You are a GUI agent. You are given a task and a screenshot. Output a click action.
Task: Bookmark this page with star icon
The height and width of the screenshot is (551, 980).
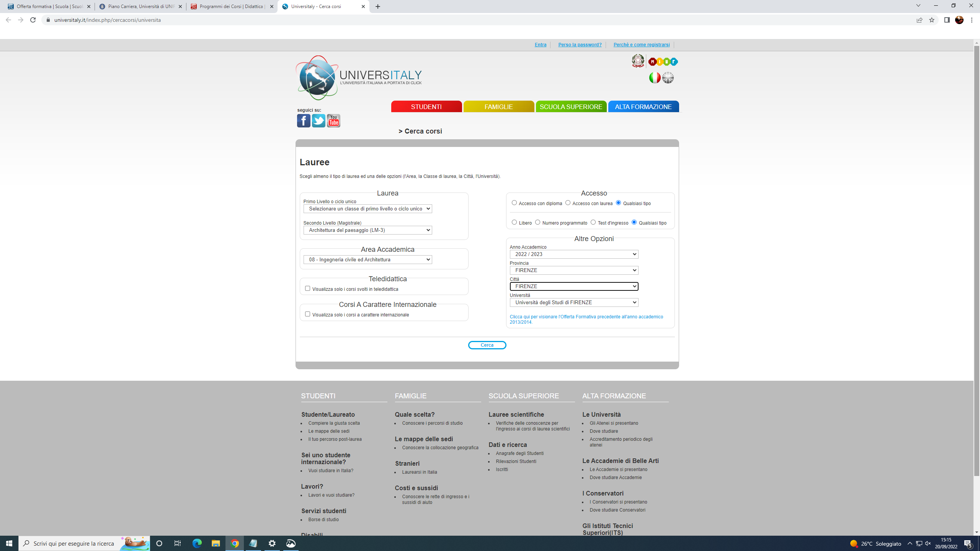(x=932, y=20)
